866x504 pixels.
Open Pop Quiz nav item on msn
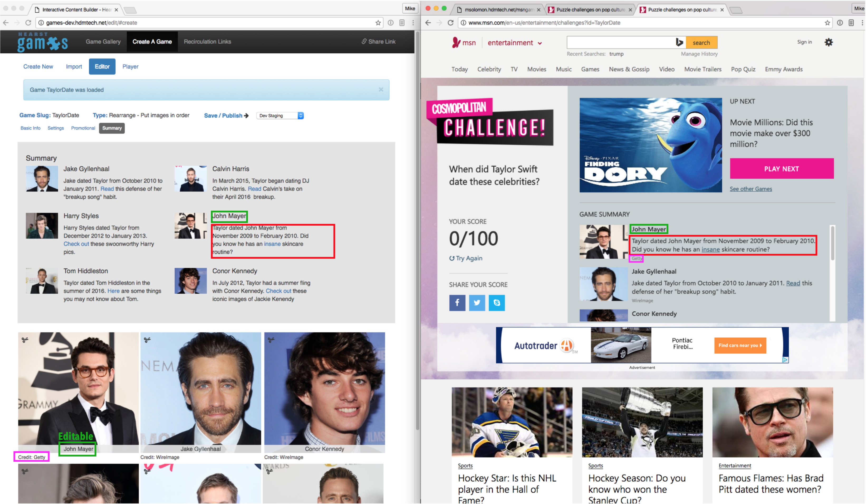[x=743, y=69]
